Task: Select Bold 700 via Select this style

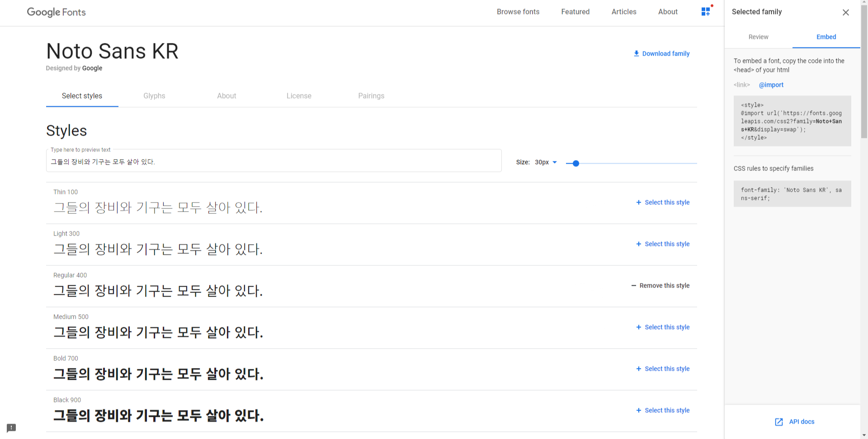Action: click(667, 369)
